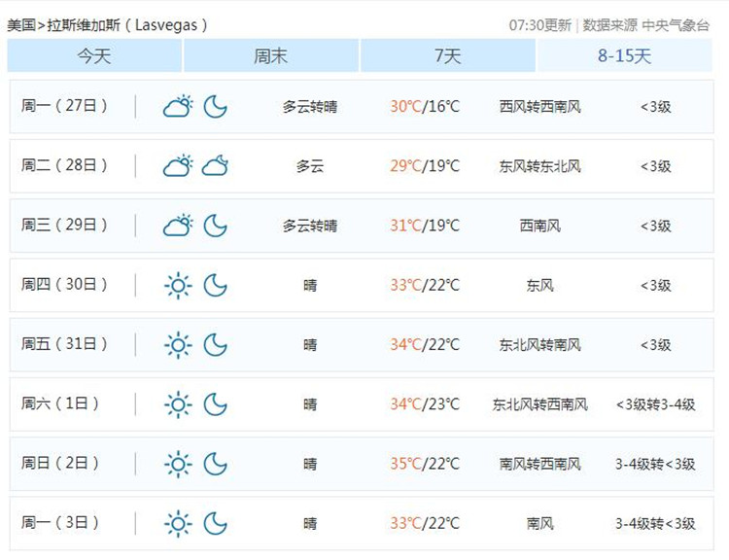Click moon night icon for 周三 29日
Screen dimensions: 729x560
tap(215, 226)
